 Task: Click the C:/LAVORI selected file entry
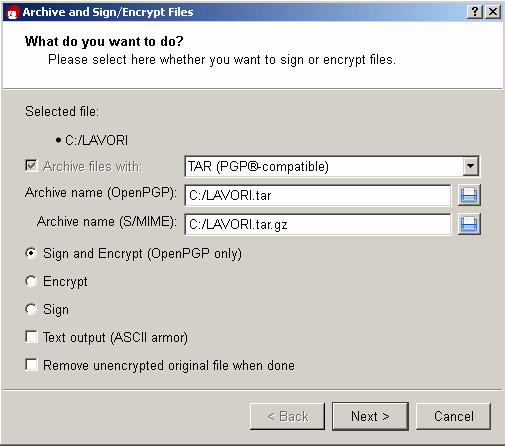(x=96, y=140)
